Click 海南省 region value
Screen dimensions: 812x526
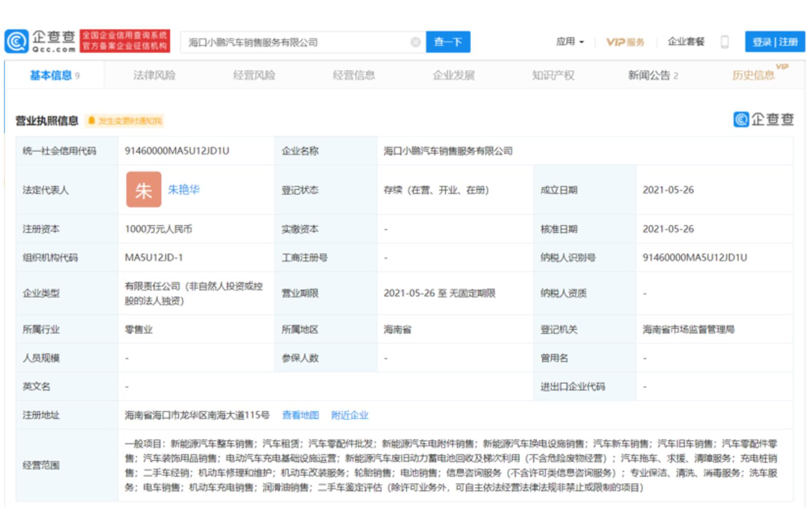(x=397, y=329)
